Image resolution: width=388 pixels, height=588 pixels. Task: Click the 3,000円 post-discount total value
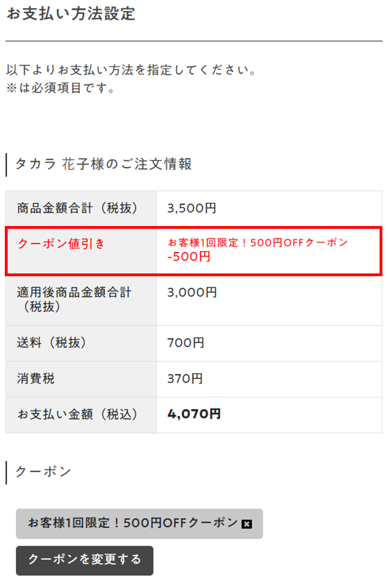click(192, 292)
